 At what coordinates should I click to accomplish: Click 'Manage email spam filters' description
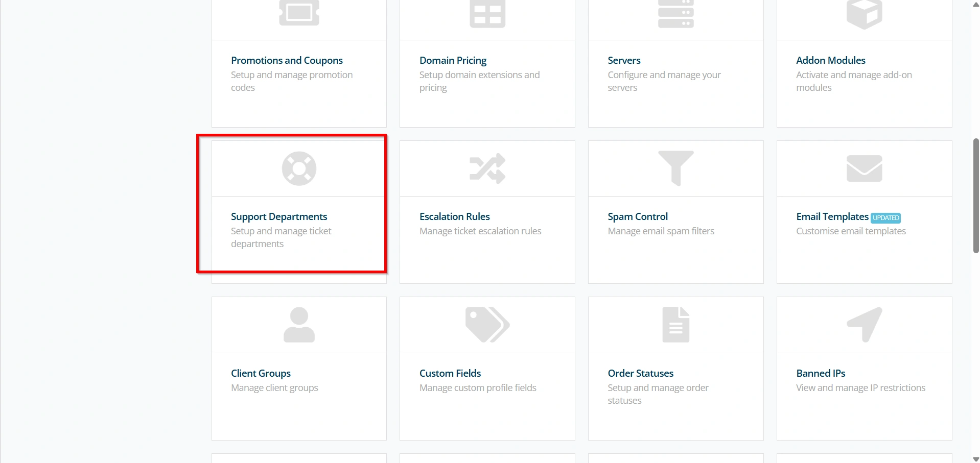pos(661,231)
